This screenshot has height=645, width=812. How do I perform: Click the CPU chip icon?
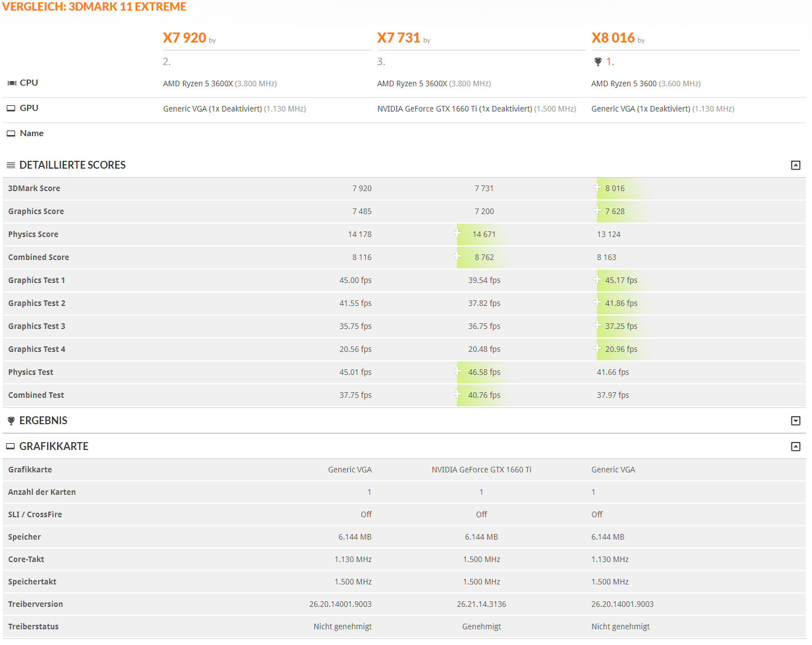point(12,83)
